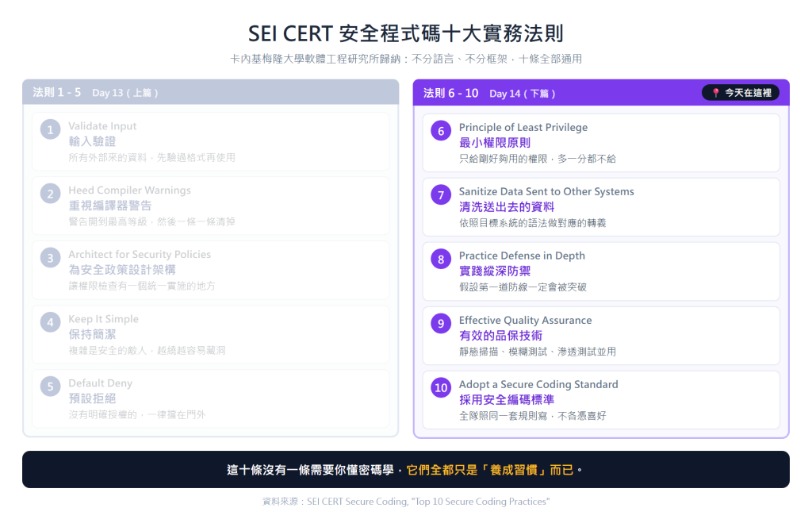Click 複雜是安全的敵人 description line

pos(147,350)
